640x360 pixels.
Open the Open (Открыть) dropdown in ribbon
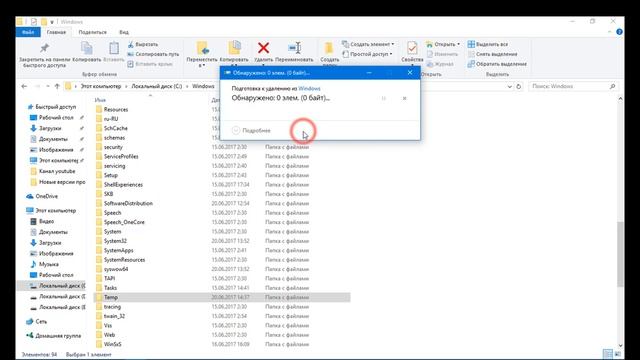click(x=443, y=44)
